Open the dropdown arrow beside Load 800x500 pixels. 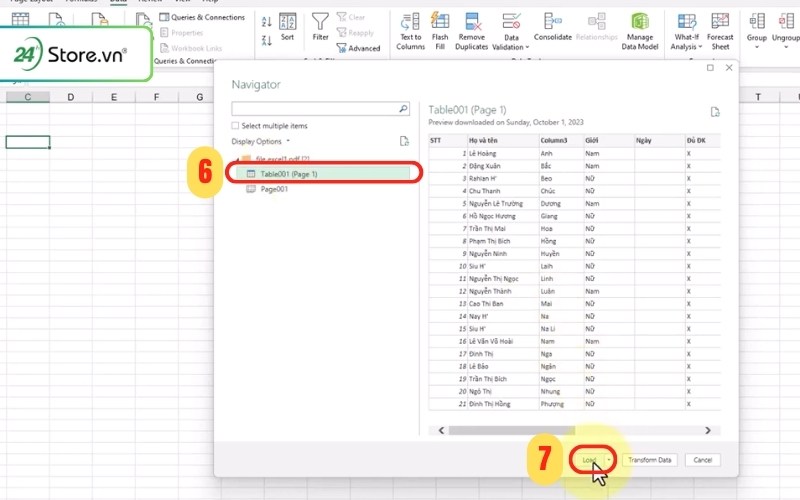coord(608,460)
